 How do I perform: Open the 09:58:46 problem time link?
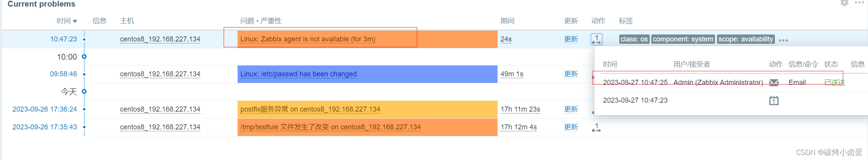point(63,74)
